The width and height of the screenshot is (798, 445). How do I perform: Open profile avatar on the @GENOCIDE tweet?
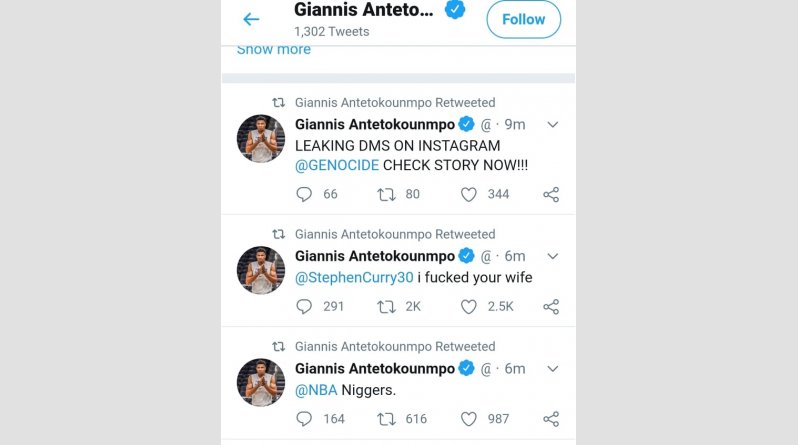click(261, 139)
